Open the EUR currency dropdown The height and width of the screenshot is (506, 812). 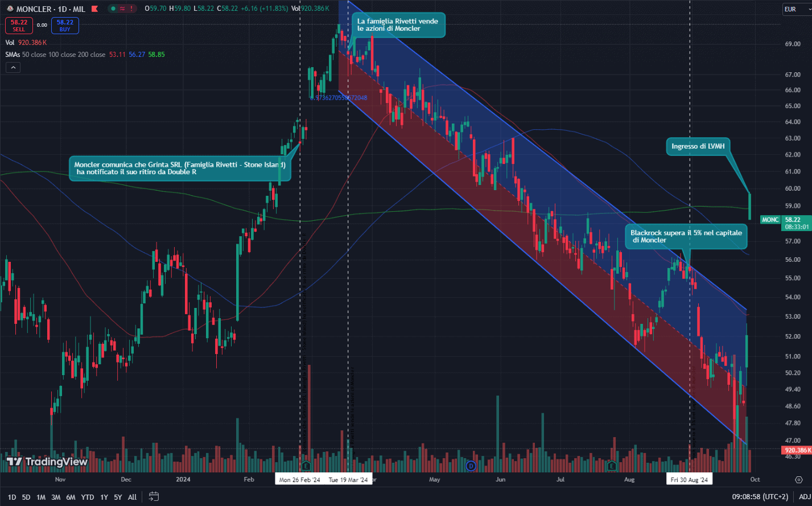pyautogui.click(x=794, y=9)
